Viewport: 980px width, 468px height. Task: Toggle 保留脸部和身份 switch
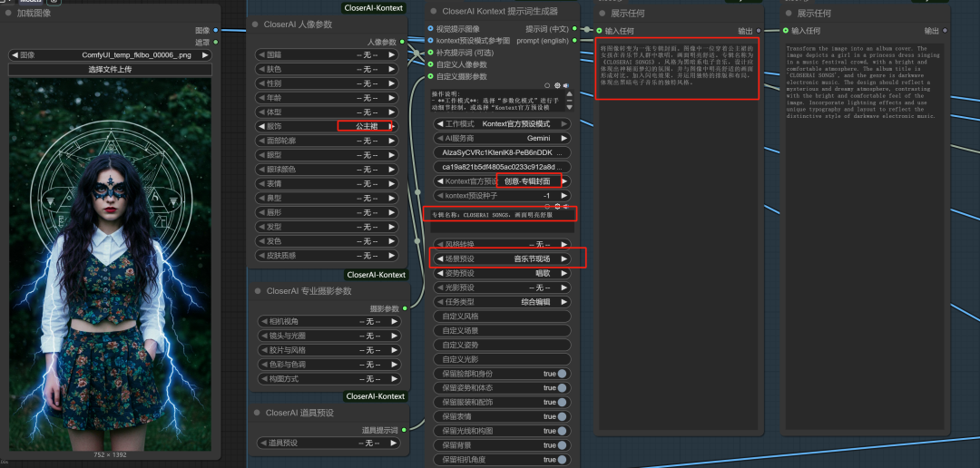pos(563,374)
